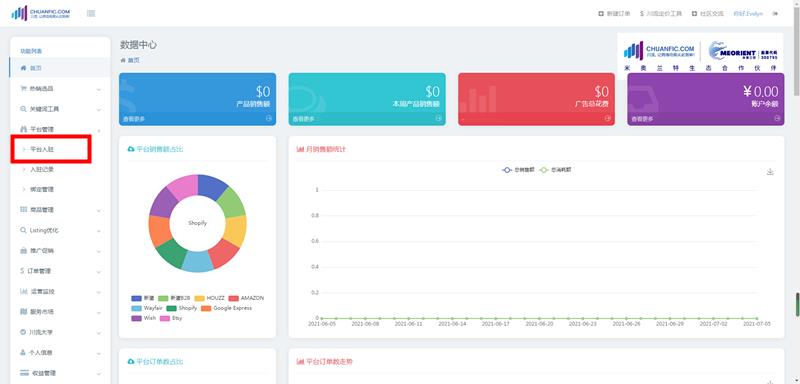Expand 订单管理 via its chevron
The width and height of the screenshot is (800, 384).
(98, 272)
